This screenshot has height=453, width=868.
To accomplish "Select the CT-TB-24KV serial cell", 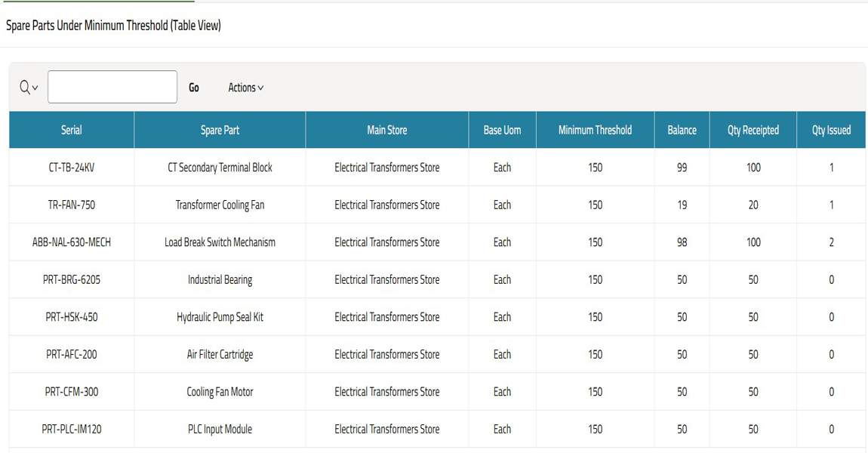I will click(x=72, y=168).
